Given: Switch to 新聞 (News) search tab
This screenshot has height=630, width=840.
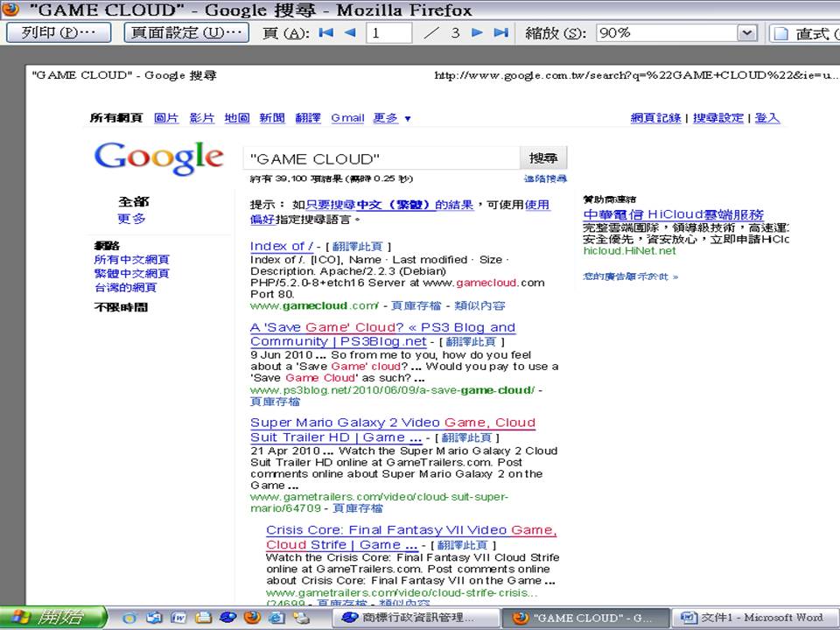Looking at the screenshot, I should click(x=272, y=118).
